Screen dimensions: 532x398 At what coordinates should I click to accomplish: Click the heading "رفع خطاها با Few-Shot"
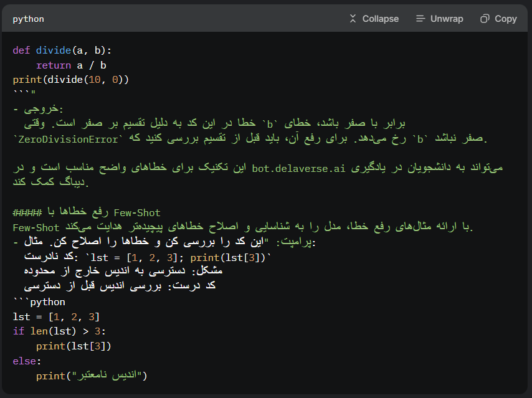(x=87, y=212)
